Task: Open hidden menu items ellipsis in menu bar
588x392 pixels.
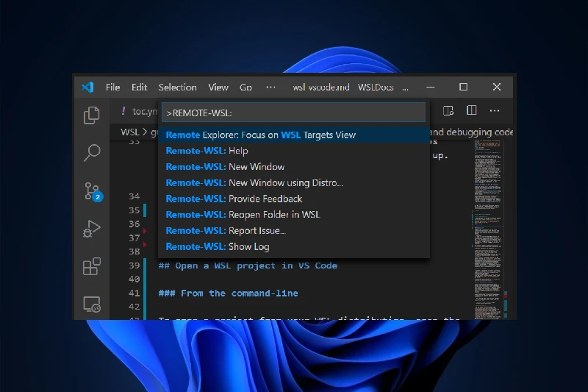Action: click(270, 88)
